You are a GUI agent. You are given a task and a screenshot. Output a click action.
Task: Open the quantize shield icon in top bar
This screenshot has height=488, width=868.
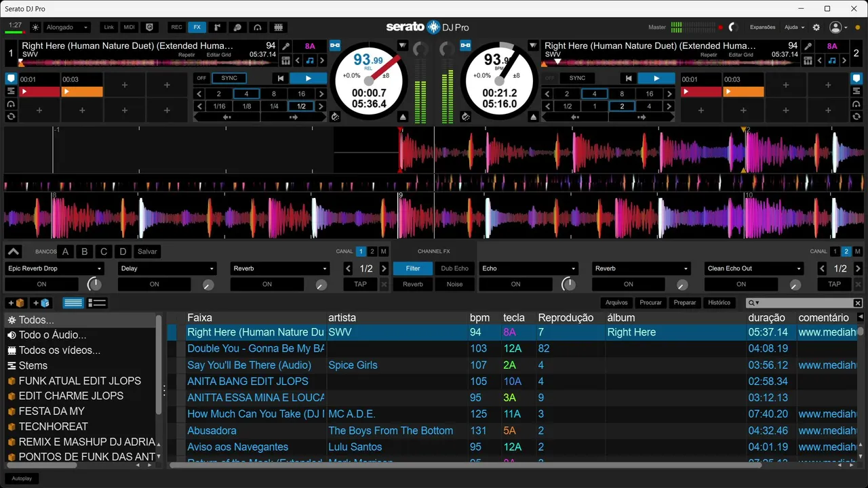click(149, 27)
